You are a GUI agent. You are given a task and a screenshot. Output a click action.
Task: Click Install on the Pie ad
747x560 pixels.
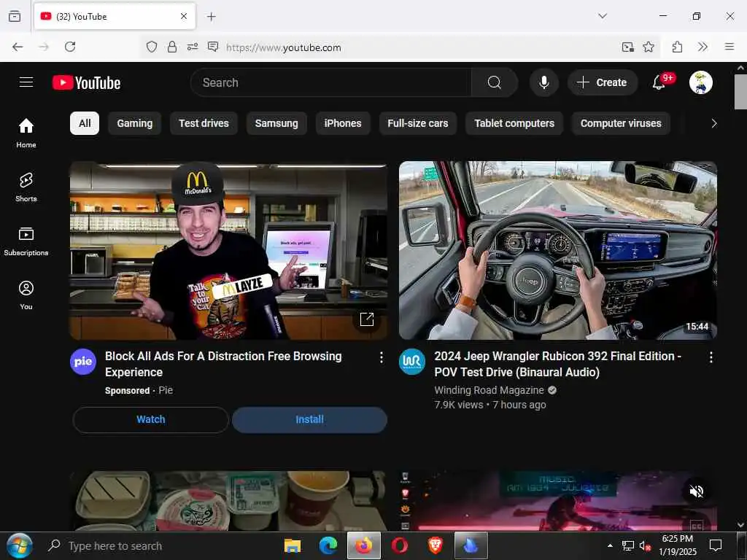309,419
